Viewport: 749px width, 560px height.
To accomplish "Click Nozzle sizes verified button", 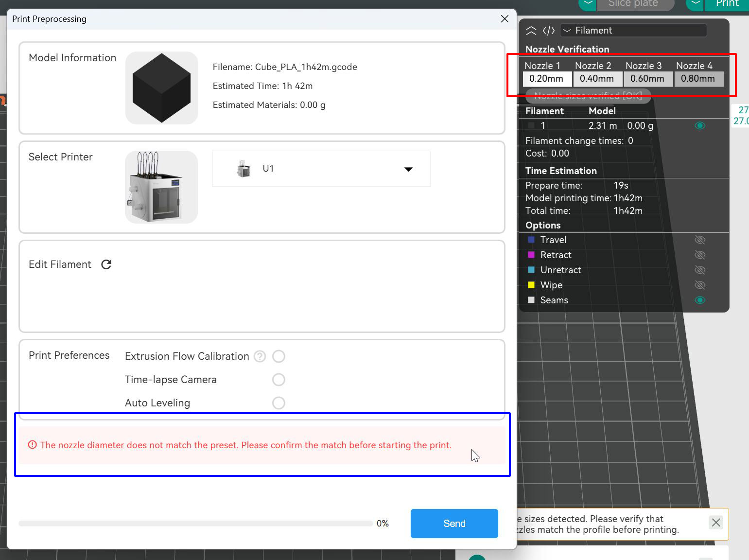I will click(x=588, y=96).
